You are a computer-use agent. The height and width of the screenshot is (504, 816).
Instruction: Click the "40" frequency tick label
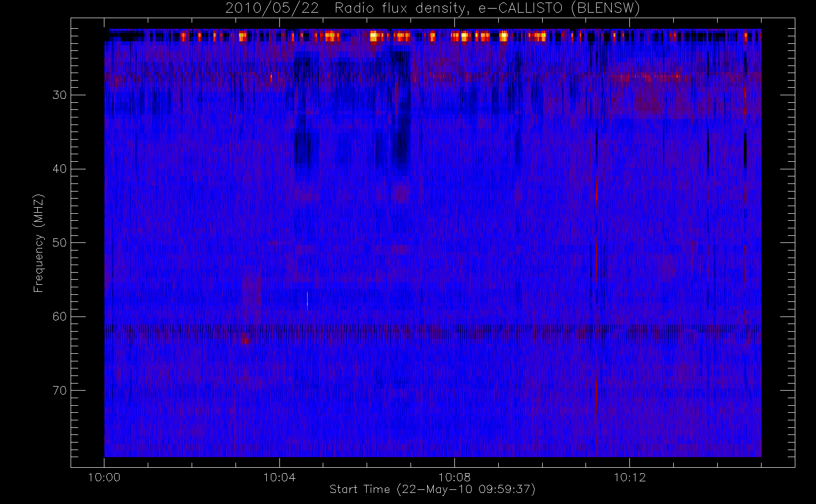pos(60,169)
